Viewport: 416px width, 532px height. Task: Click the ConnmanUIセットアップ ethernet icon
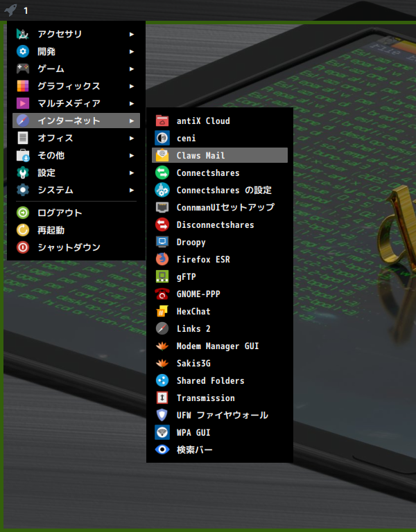(x=162, y=207)
